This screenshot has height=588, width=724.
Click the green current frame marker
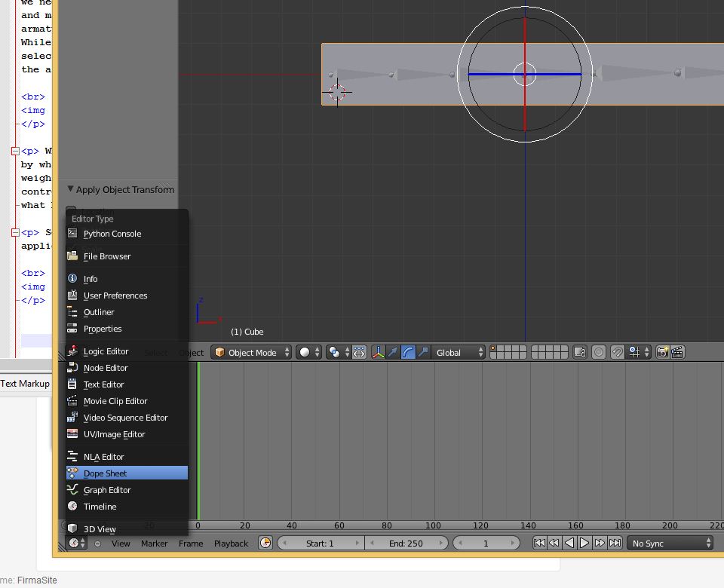pos(198,441)
